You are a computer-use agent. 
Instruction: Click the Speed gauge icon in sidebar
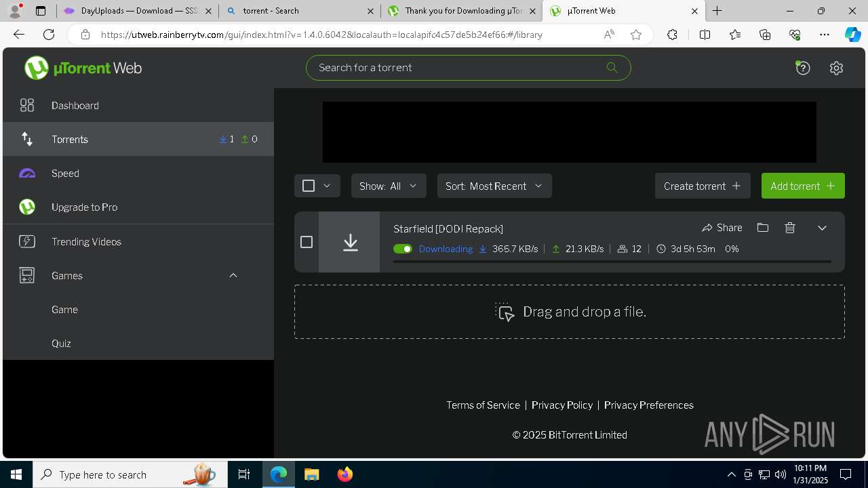pyautogui.click(x=27, y=174)
